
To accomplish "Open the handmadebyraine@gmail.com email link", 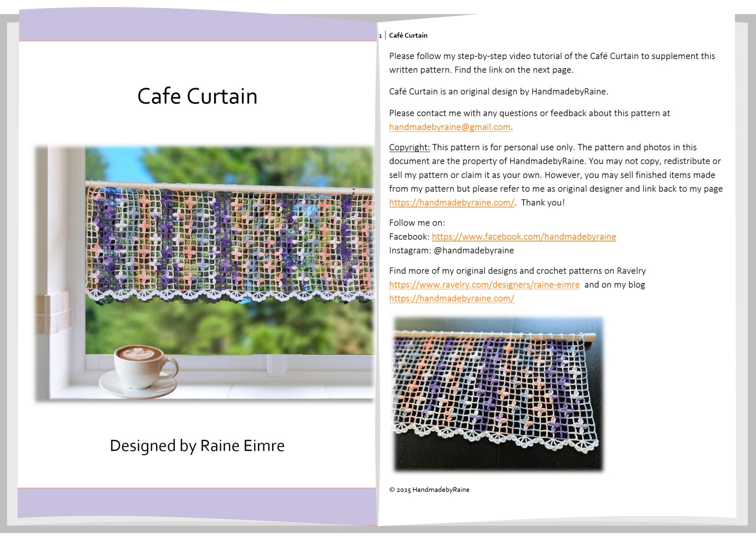I will pyautogui.click(x=450, y=127).
